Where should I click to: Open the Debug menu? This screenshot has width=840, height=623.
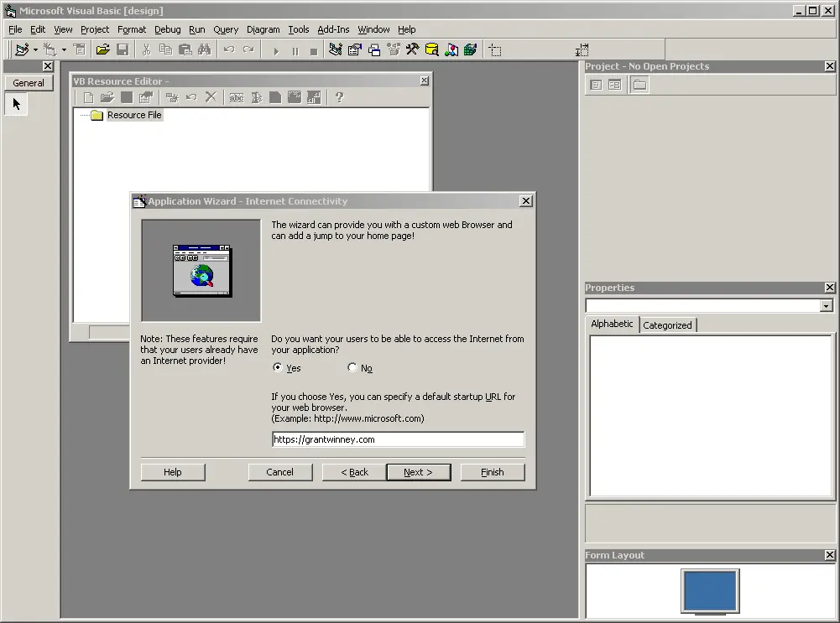point(168,29)
